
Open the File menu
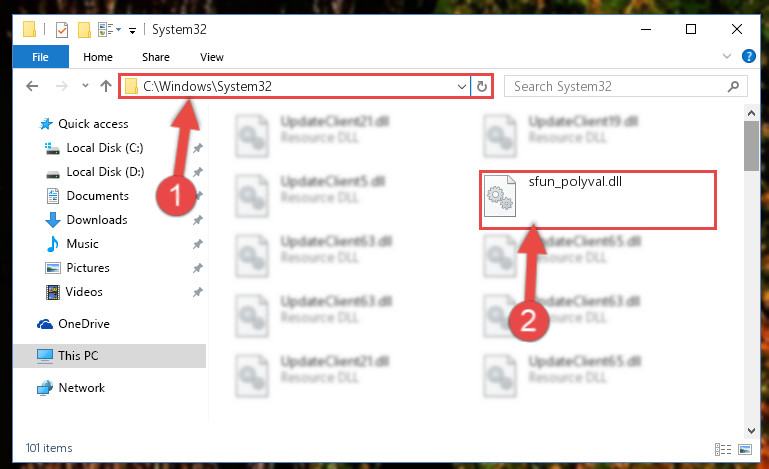[x=40, y=57]
